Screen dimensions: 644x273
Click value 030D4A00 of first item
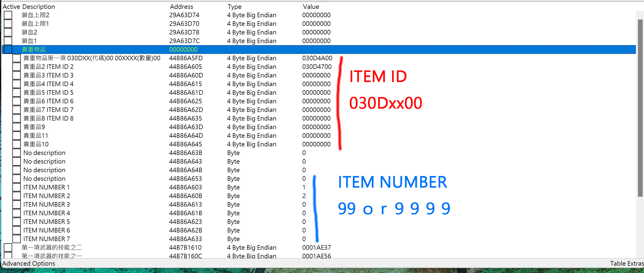tap(317, 58)
